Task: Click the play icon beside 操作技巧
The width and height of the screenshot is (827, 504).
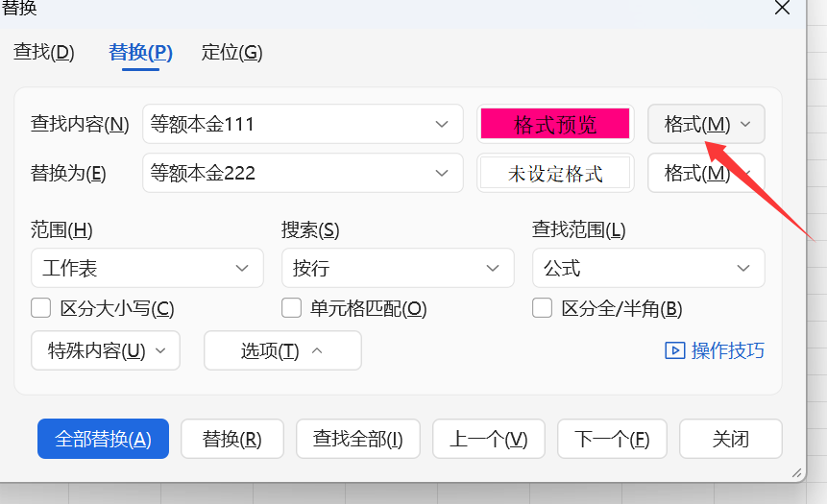Action: tap(674, 350)
